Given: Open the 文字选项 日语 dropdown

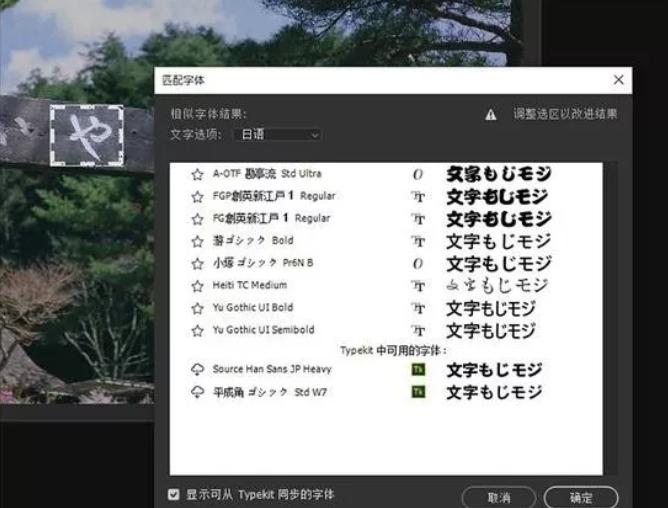Looking at the screenshot, I should pyautogui.click(x=277, y=135).
